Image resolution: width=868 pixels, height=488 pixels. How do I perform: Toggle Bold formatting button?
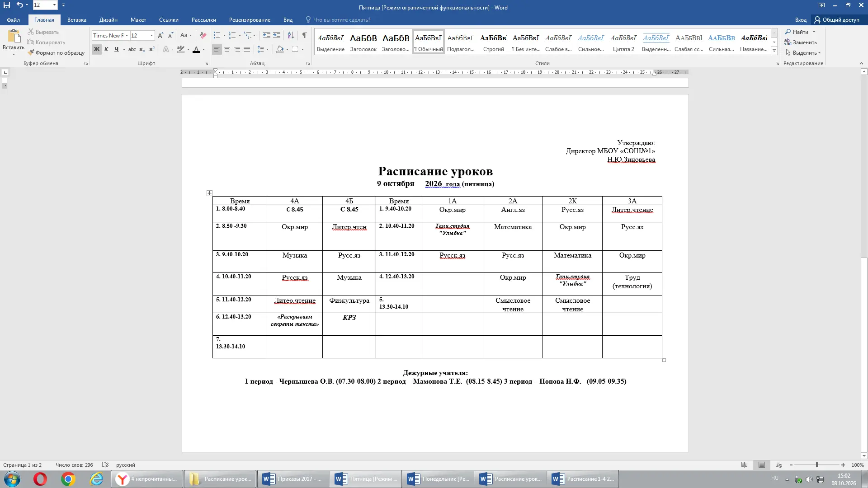click(x=97, y=49)
